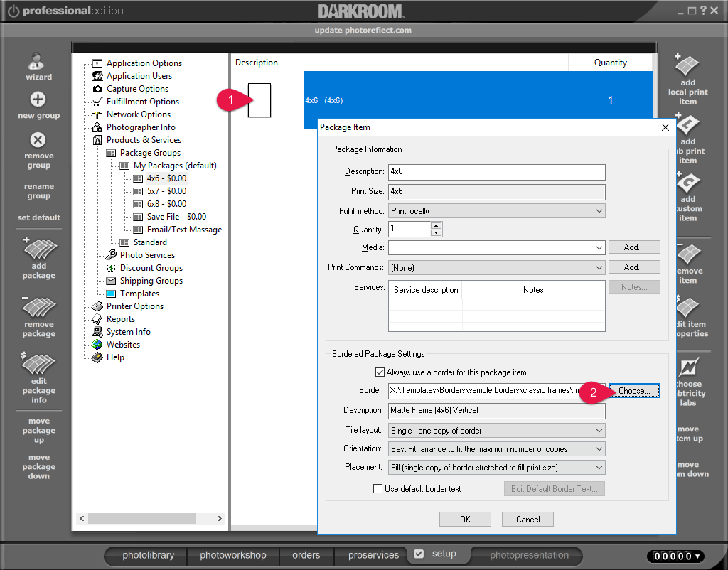The image size is (728, 570).
Task: Click the package Description text field
Action: tap(497, 172)
